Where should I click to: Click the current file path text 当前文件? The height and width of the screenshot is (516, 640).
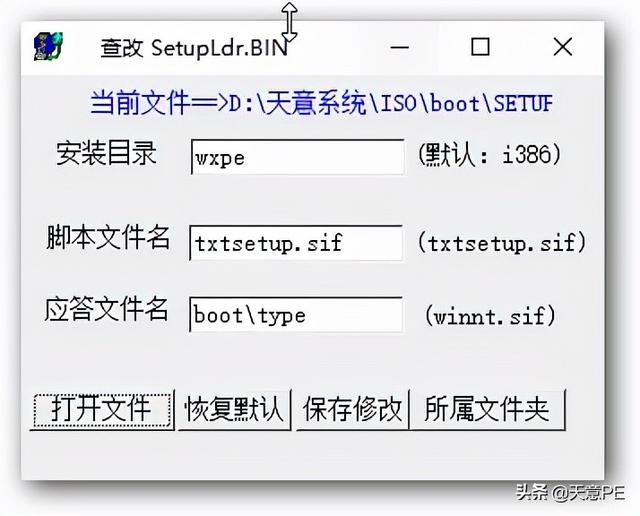tap(322, 102)
